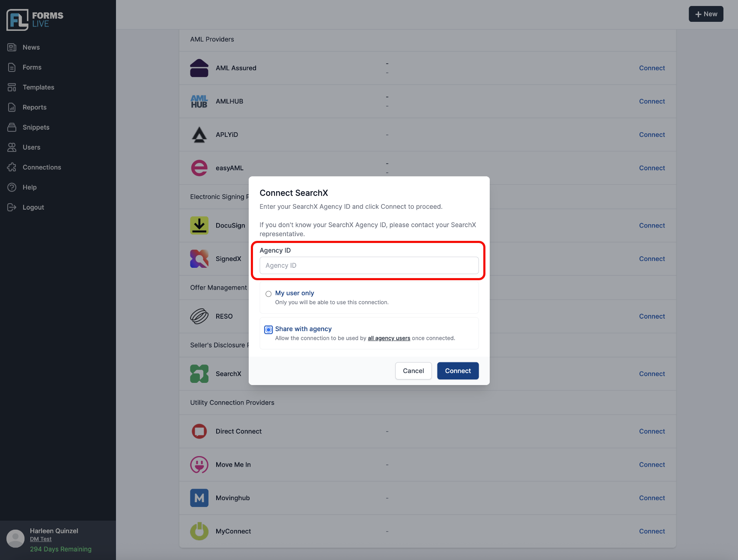Select the Templates layout icon
The width and height of the screenshot is (738, 560).
(x=12, y=87)
